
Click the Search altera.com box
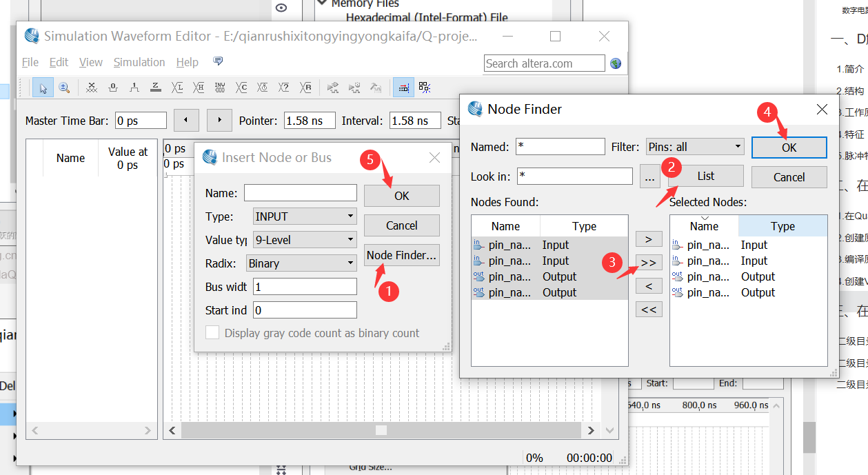pos(545,63)
